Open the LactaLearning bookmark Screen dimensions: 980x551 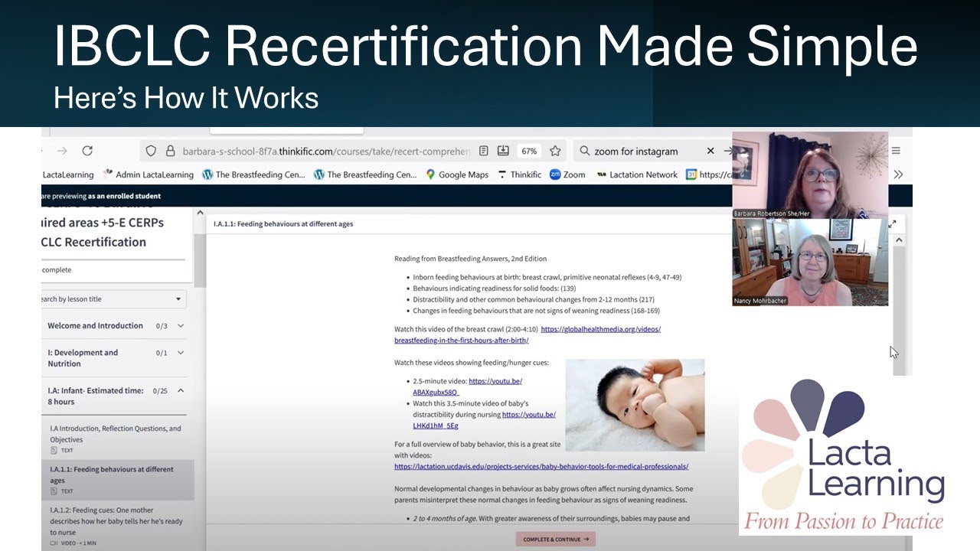(x=67, y=174)
